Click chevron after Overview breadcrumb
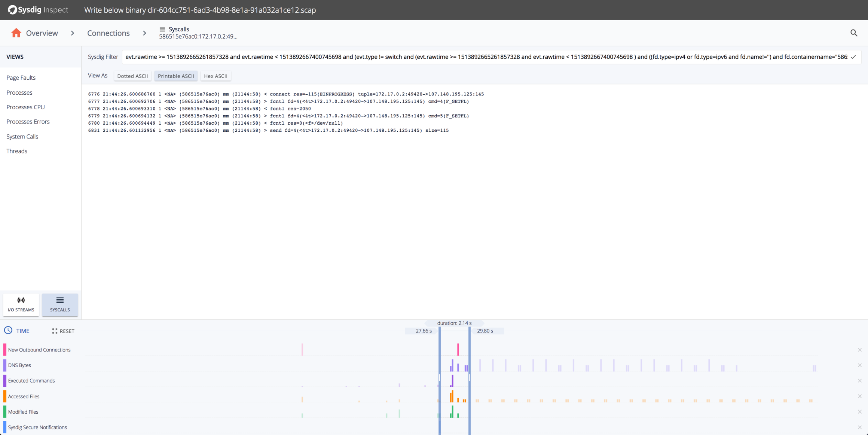 click(x=73, y=33)
